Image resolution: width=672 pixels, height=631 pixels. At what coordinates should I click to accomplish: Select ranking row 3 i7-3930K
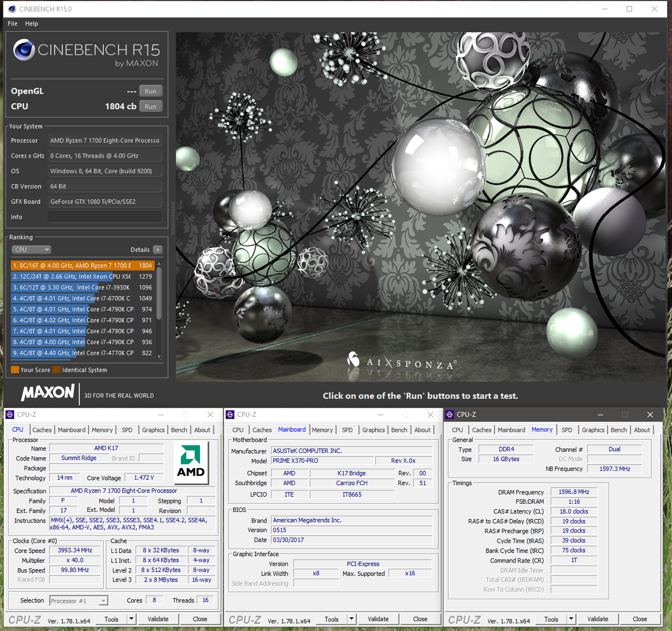click(82, 287)
